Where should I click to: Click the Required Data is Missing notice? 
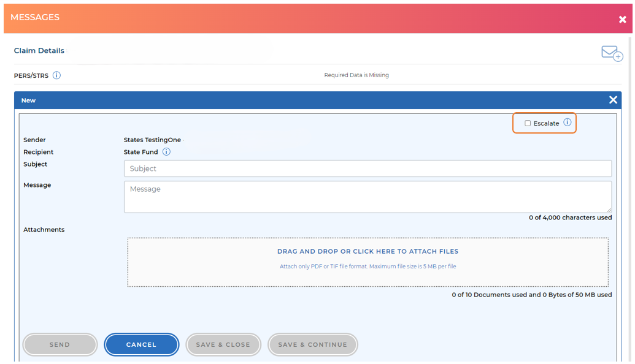click(356, 75)
